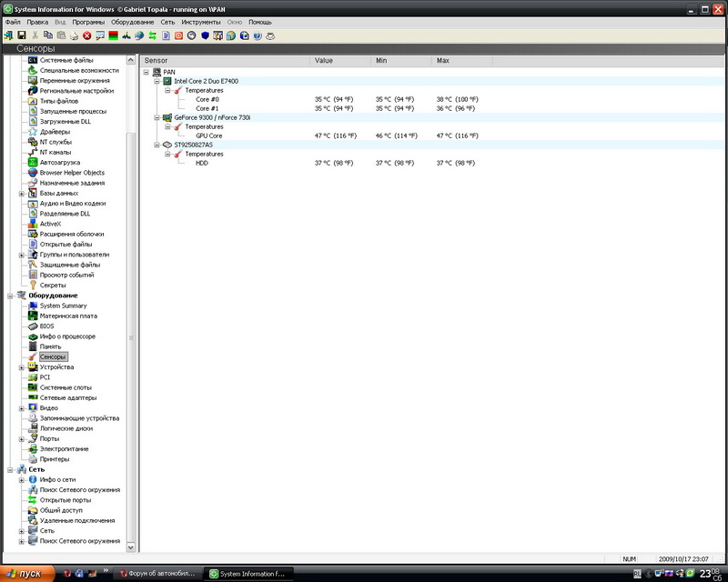This screenshot has width=728, height=582.
Task: Select Инфо о процессоре in the tree
Action: tap(66, 336)
